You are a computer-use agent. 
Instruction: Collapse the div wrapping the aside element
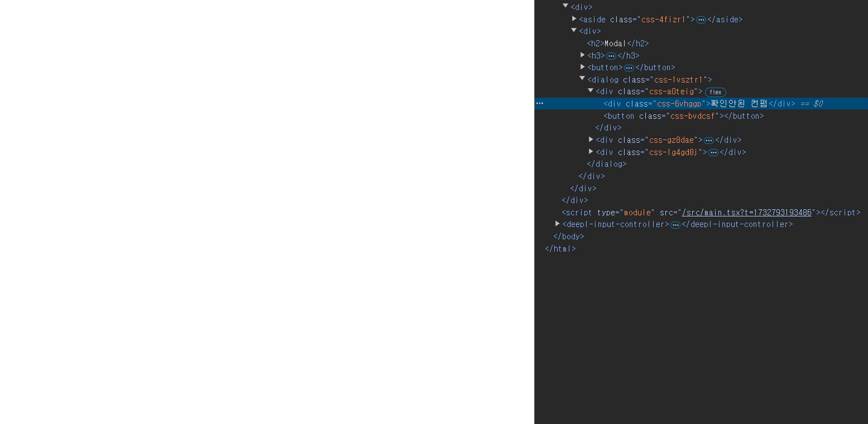click(565, 6)
